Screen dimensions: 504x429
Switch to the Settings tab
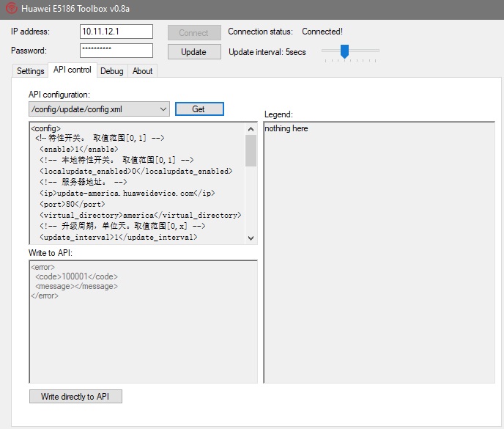pos(31,71)
